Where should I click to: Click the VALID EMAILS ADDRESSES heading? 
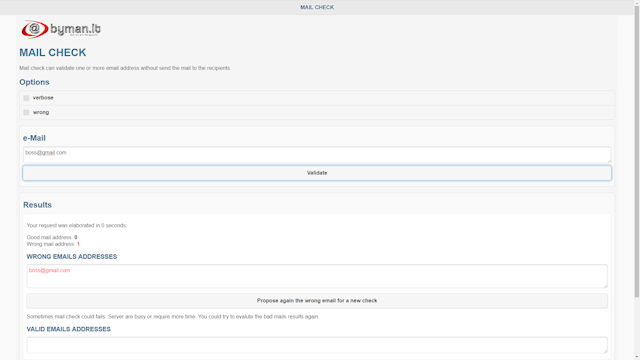click(x=69, y=329)
